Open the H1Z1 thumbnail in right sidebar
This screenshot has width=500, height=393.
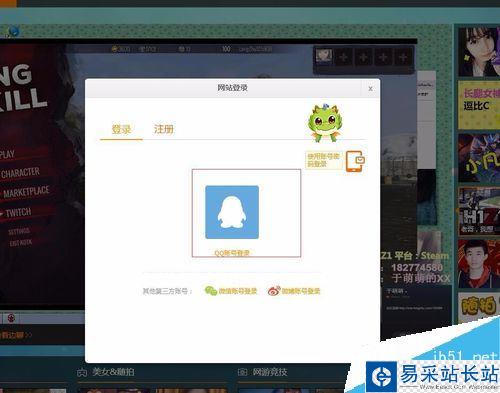pyautogui.click(x=479, y=211)
